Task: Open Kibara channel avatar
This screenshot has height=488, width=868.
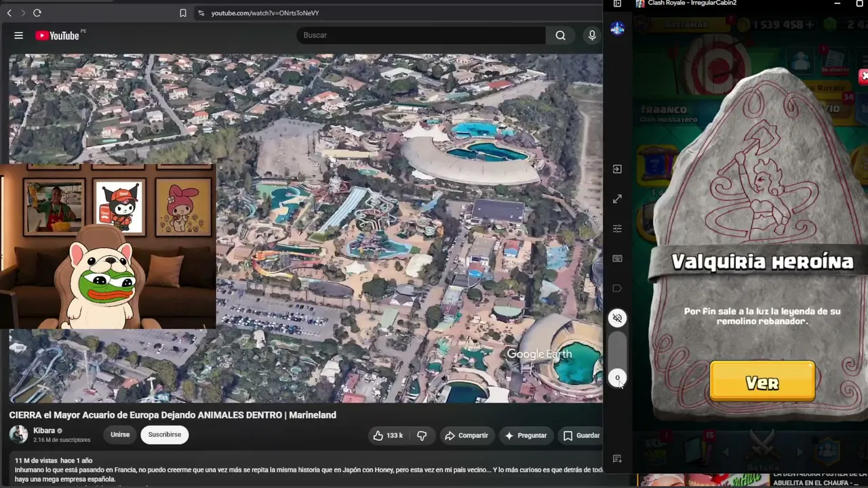Action: (18, 434)
